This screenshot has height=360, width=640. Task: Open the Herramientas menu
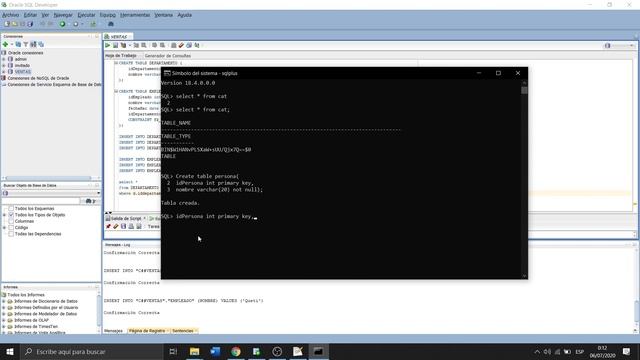point(135,15)
